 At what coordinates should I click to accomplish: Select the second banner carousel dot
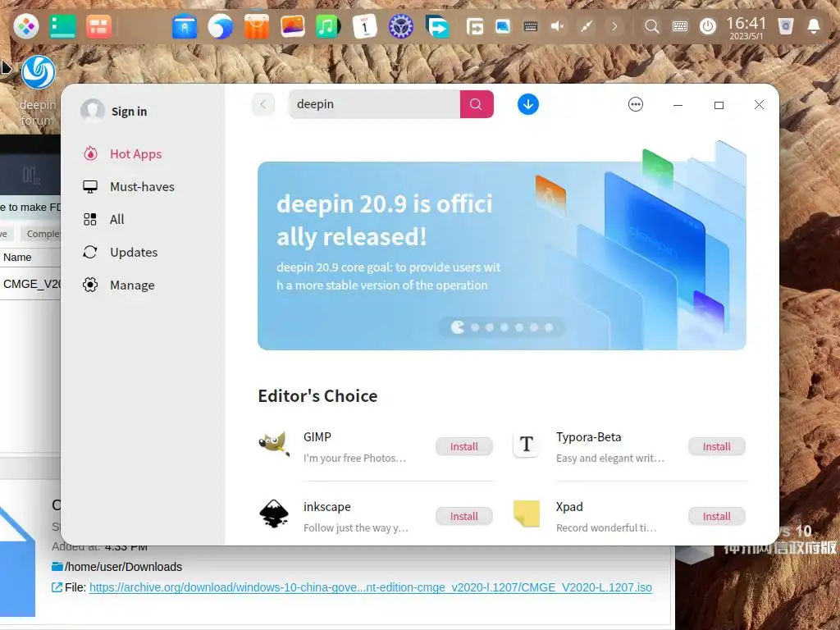pos(475,327)
